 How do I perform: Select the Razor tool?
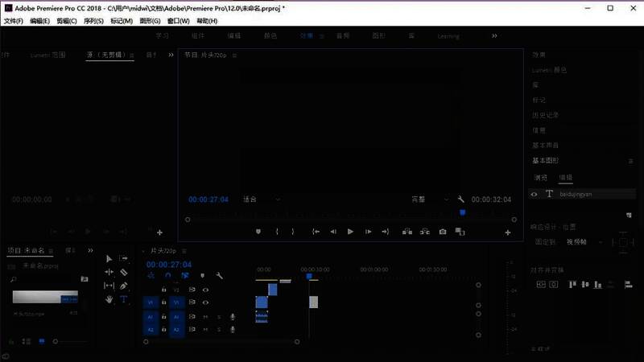[x=124, y=272]
